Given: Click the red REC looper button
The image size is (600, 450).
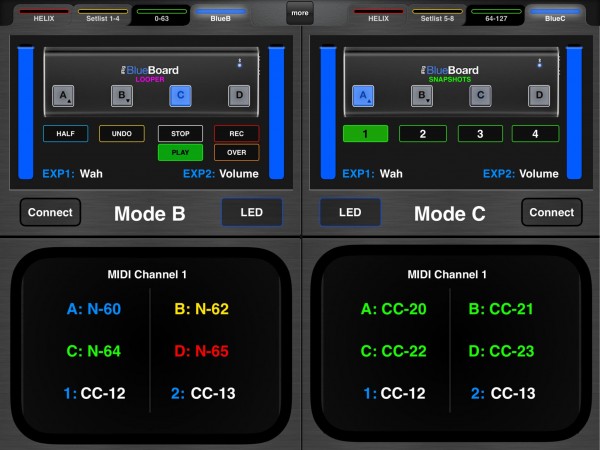Looking at the screenshot, I should (236, 134).
